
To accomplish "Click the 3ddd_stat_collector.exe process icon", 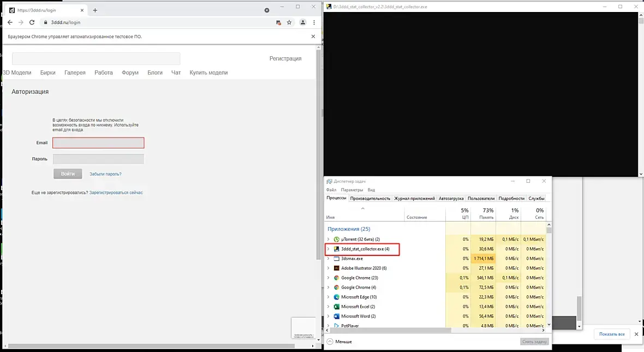I will [x=336, y=249].
